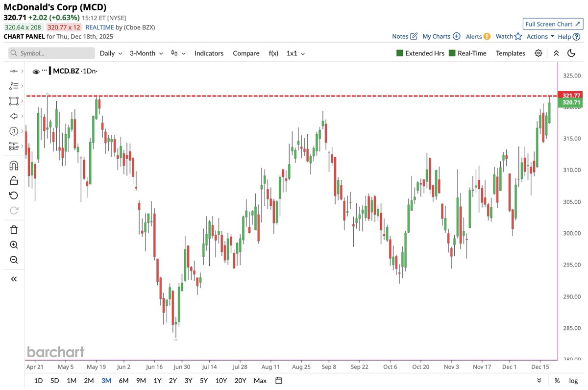Expand the arrow marker submenu arrow

(x=23, y=116)
